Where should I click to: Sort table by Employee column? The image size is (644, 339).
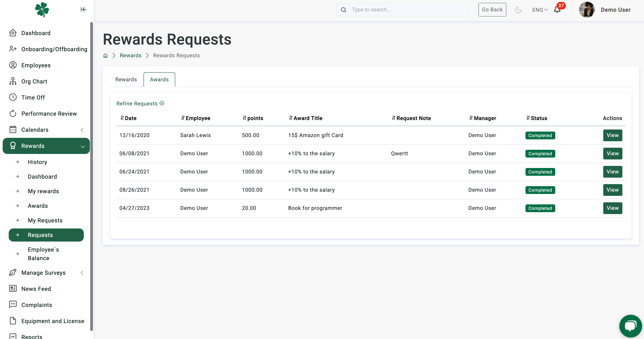pyautogui.click(x=196, y=118)
